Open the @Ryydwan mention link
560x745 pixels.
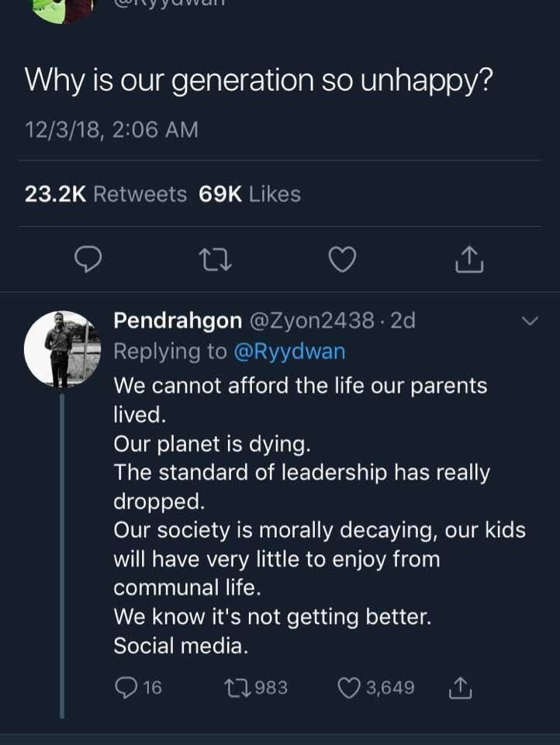click(289, 351)
